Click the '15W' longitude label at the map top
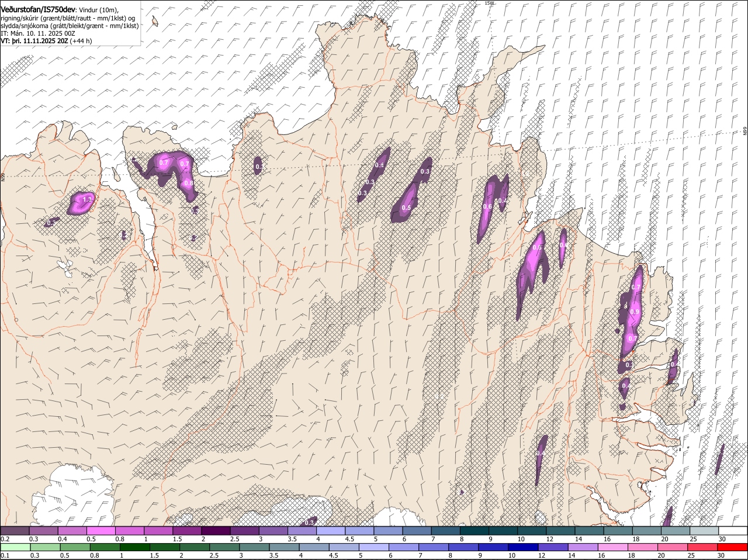Image resolution: width=748 pixels, height=560 pixels. point(489,3)
